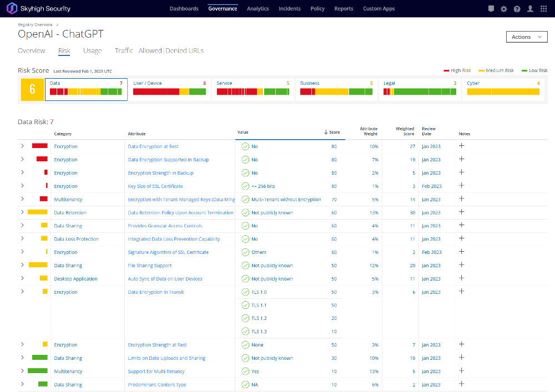Image resolution: width=555 pixels, height=392 pixels.
Task: Toggle checkmark for TLS 1.0 value
Action: pos(245,292)
